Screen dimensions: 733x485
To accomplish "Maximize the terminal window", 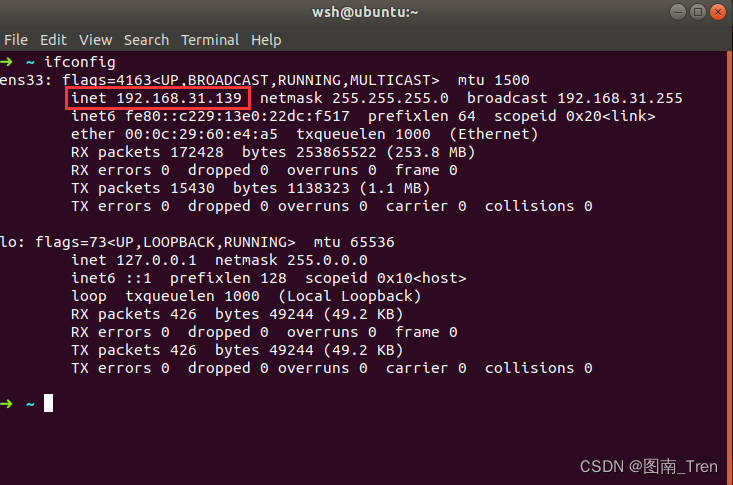I will tap(697, 12).
